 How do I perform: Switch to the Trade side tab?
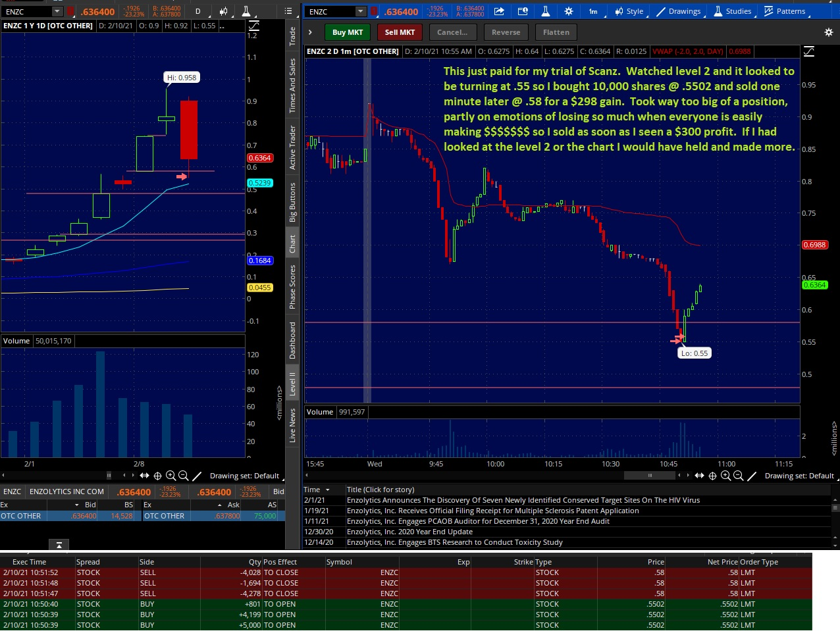pyautogui.click(x=293, y=36)
